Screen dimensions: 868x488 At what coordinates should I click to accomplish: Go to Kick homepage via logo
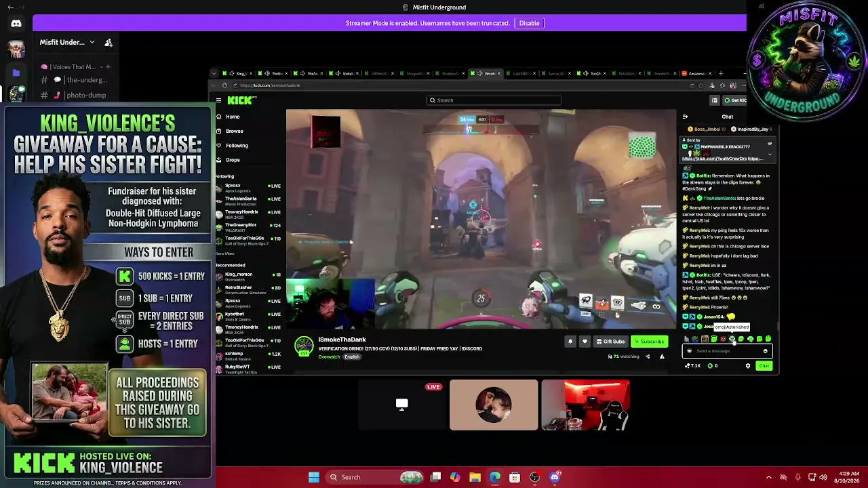point(241,100)
